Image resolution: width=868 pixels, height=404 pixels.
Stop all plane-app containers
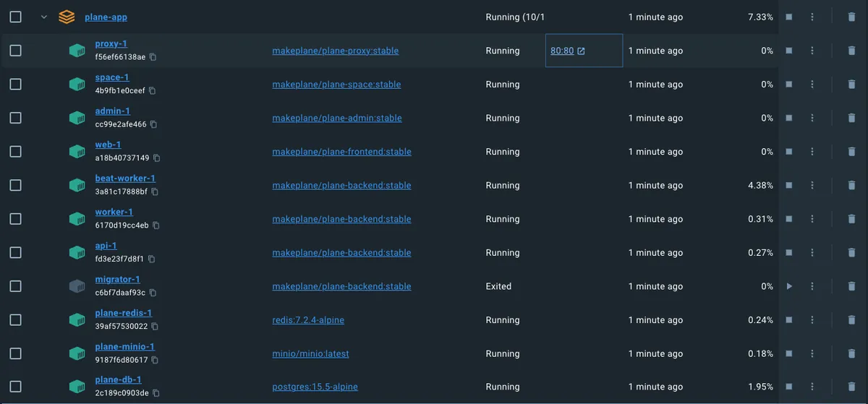click(789, 17)
